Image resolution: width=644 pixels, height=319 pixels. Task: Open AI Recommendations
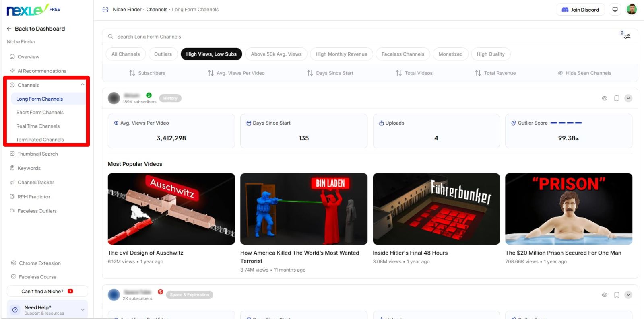coord(41,71)
